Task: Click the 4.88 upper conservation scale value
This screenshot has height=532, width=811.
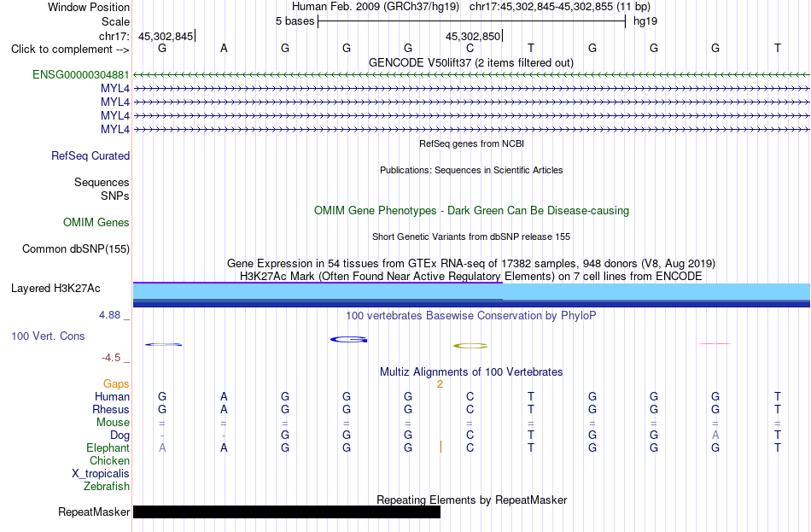Action: (109, 315)
